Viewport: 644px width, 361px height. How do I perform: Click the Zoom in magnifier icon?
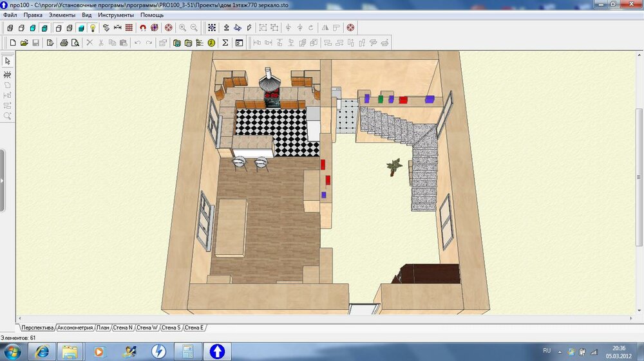click(x=182, y=28)
